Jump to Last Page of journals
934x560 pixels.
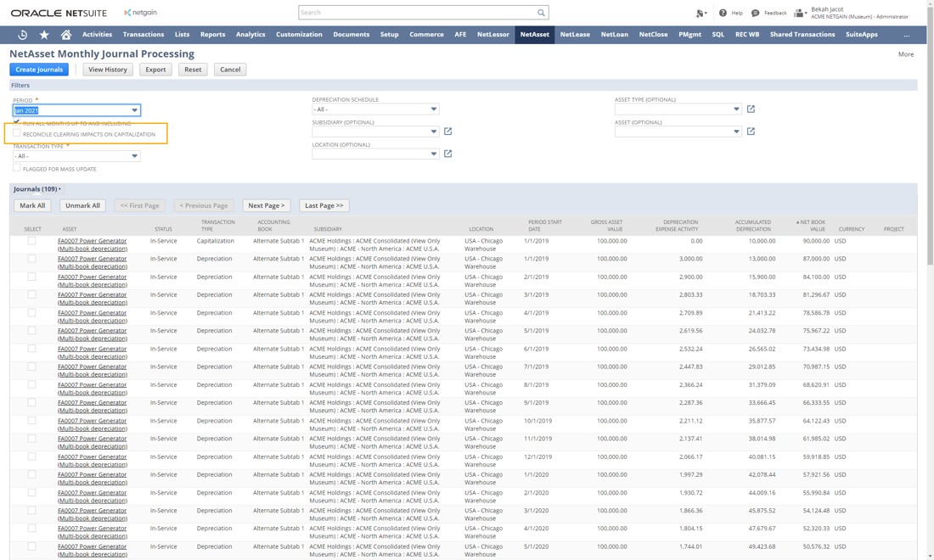click(x=324, y=205)
